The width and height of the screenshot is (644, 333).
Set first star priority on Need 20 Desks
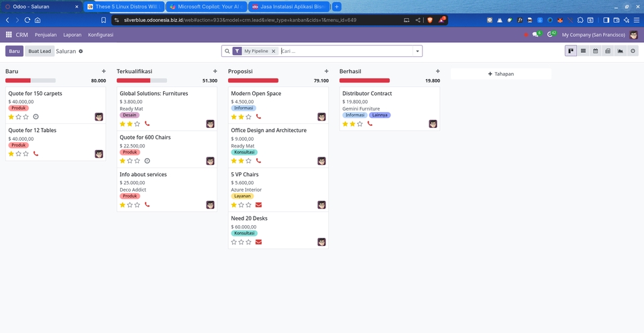[234, 242]
